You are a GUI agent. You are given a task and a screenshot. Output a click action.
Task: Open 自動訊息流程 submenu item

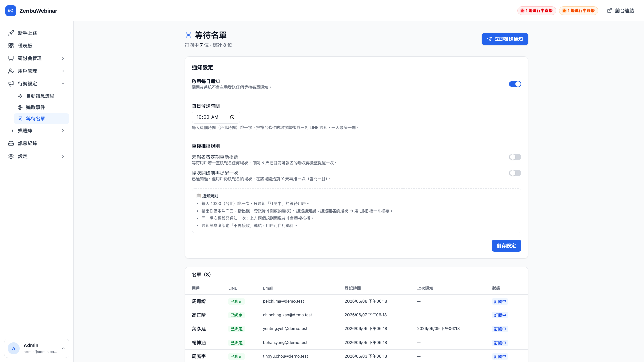pyautogui.click(x=42, y=96)
